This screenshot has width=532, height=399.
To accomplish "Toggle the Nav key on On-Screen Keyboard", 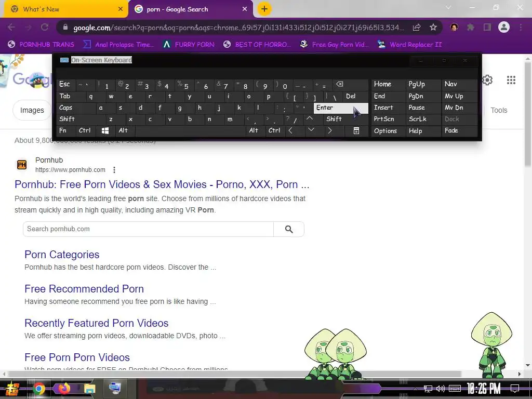I will pos(459,84).
